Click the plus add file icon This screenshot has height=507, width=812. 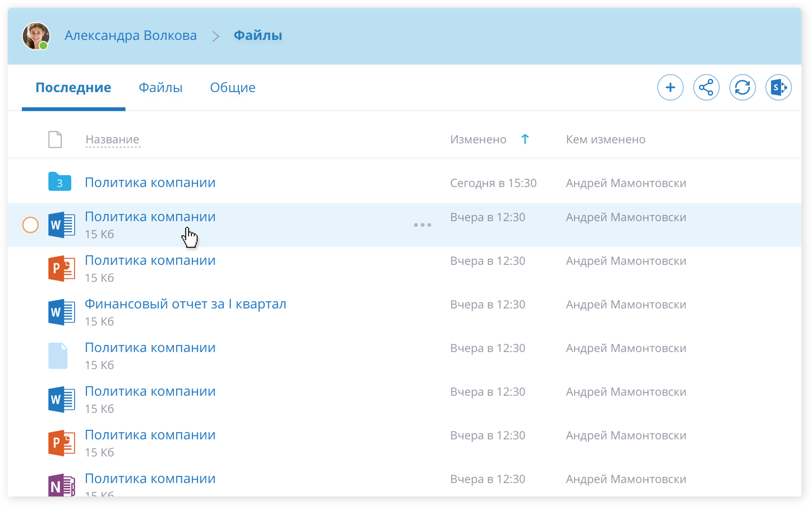tap(670, 87)
